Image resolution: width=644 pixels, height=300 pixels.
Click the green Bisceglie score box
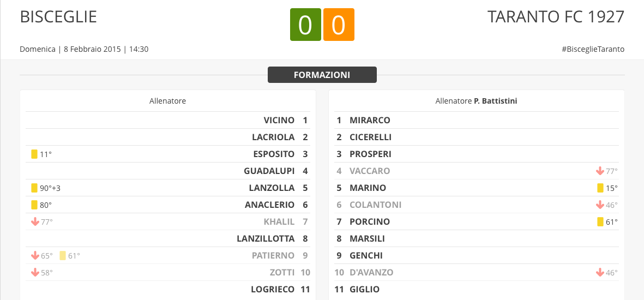(x=305, y=25)
